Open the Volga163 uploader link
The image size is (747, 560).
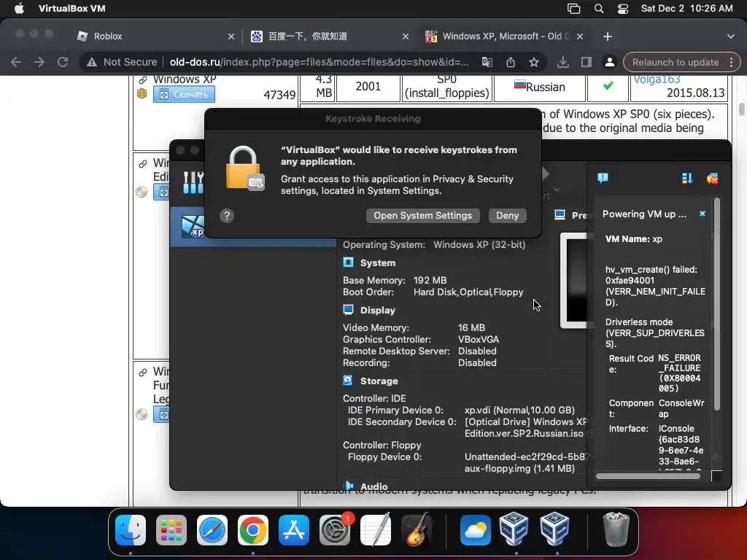657,79
